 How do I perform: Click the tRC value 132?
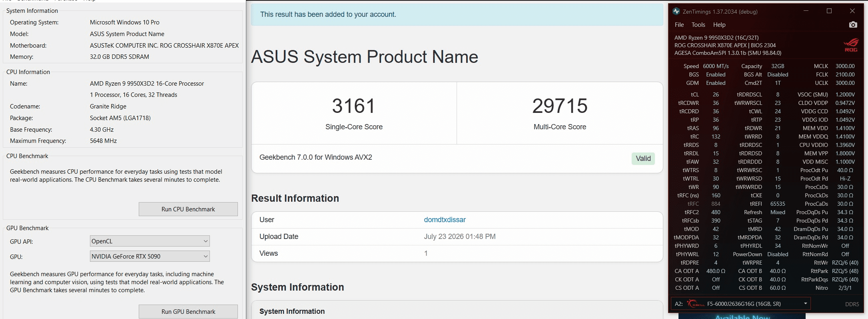click(x=716, y=136)
